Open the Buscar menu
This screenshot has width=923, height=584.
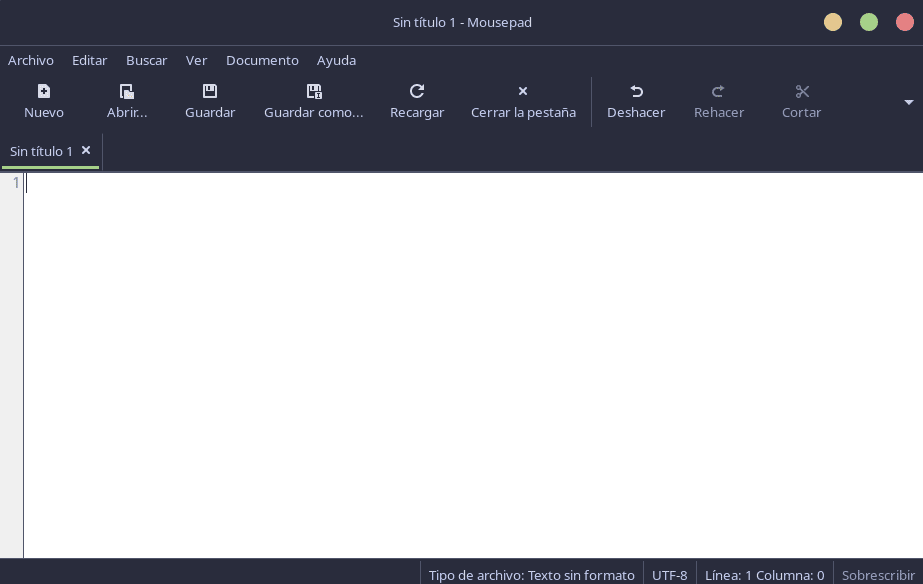pyautogui.click(x=147, y=60)
